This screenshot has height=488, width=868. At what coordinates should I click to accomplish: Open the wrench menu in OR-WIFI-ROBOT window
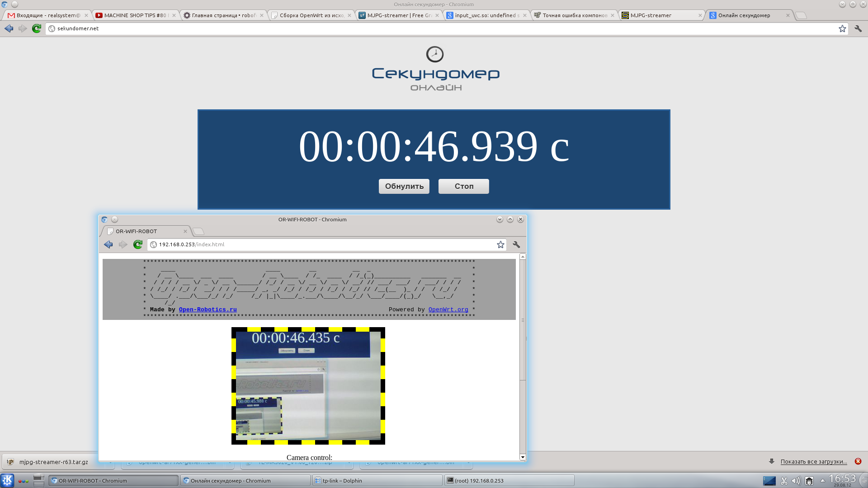pos(516,244)
